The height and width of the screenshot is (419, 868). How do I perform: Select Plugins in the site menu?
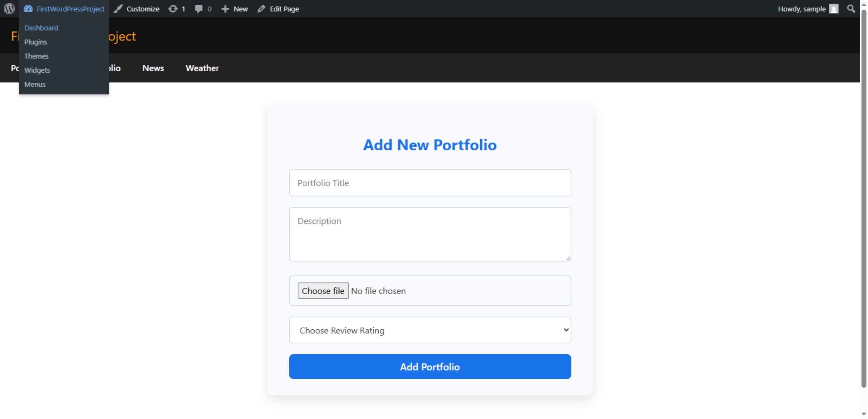tap(35, 42)
